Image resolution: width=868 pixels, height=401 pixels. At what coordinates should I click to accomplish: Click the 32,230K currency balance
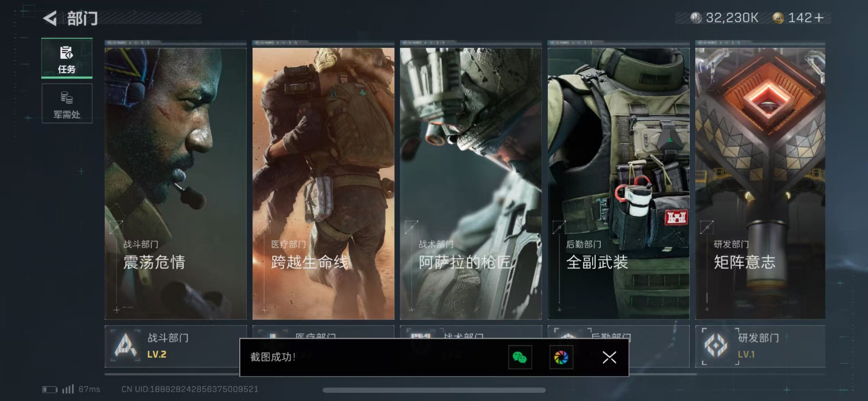click(x=732, y=18)
